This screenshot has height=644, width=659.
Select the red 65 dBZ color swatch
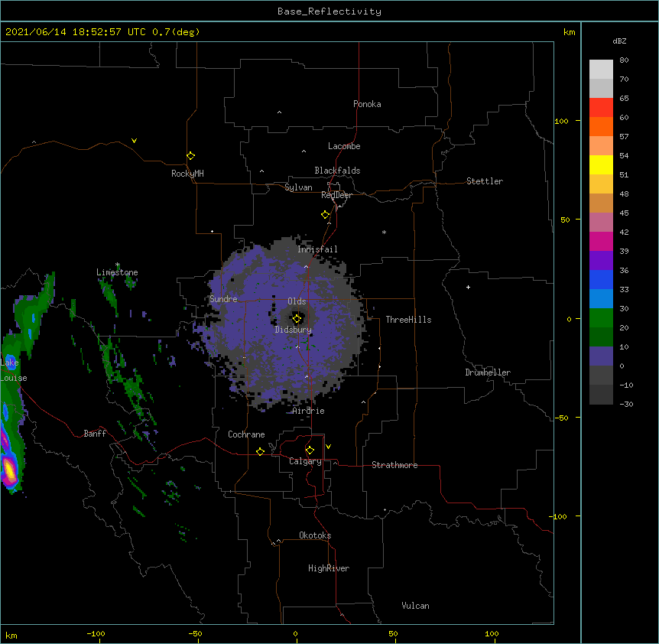click(601, 107)
